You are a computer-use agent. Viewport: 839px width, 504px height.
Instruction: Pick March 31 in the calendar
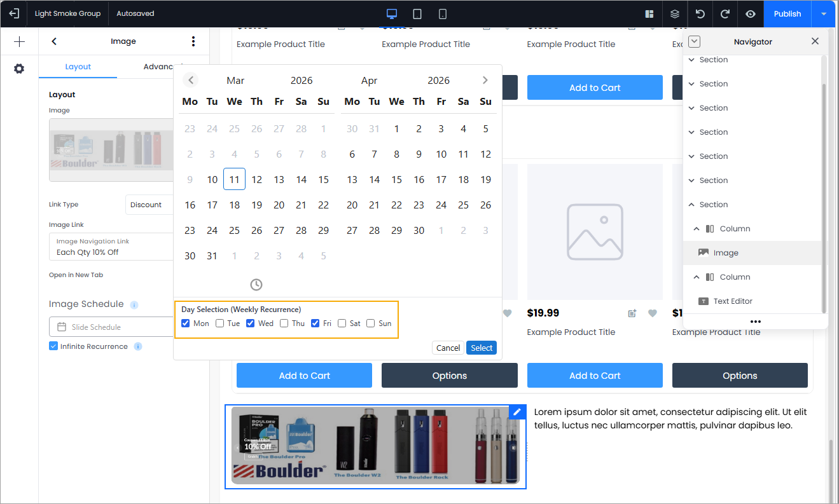coord(212,256)
